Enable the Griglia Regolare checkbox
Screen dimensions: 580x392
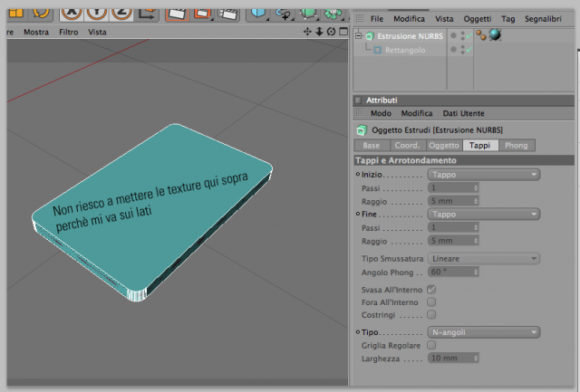pos(431,345)
